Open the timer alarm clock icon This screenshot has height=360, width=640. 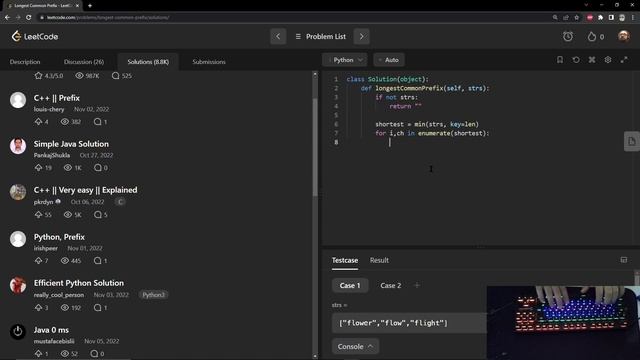tap(568, 36)
